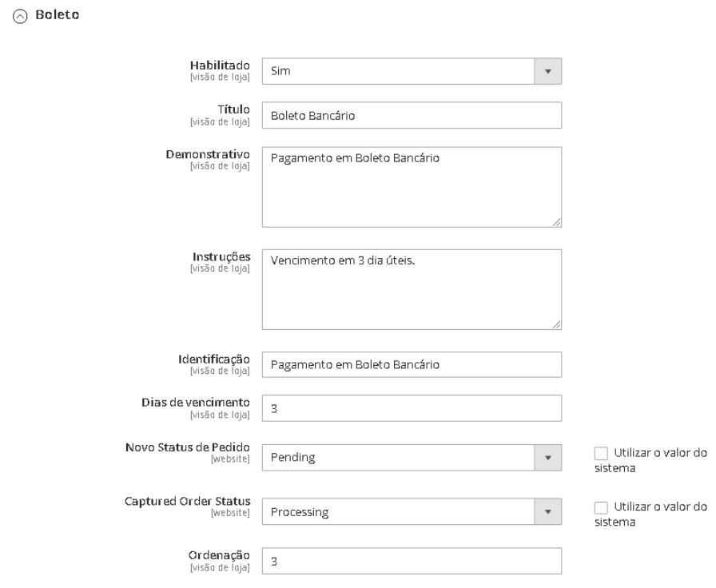Check system value for Novo Status de Pedido
This screenshot has width=716, height=588.
click(x=602, y=453)
